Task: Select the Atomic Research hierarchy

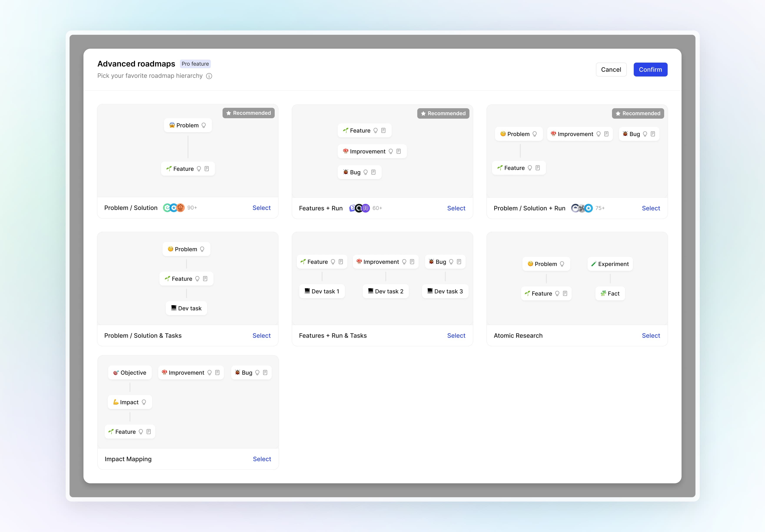Action: [651, 336]
